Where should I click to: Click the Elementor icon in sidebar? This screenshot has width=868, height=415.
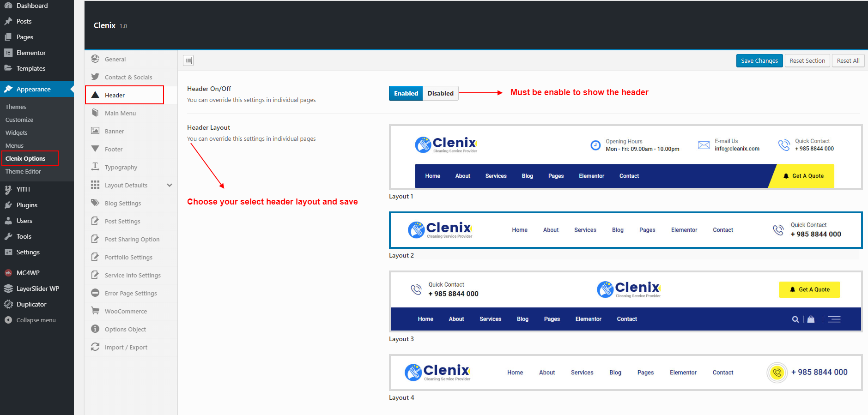click(x=8, y=53)
